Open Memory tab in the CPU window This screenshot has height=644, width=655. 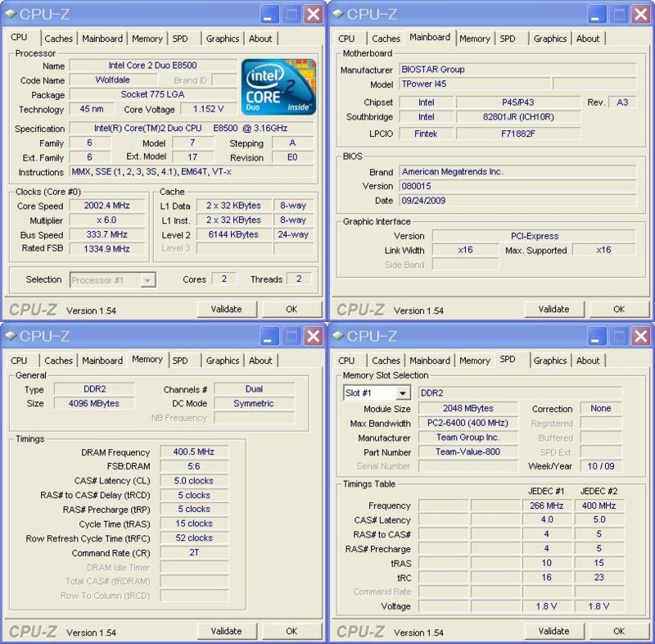(147, 39)
